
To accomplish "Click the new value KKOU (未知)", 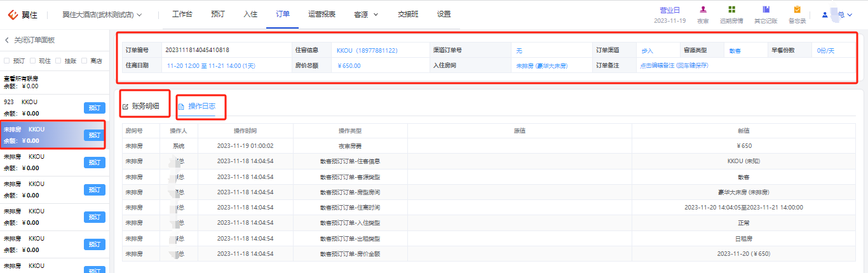I will tap(743, 161).
